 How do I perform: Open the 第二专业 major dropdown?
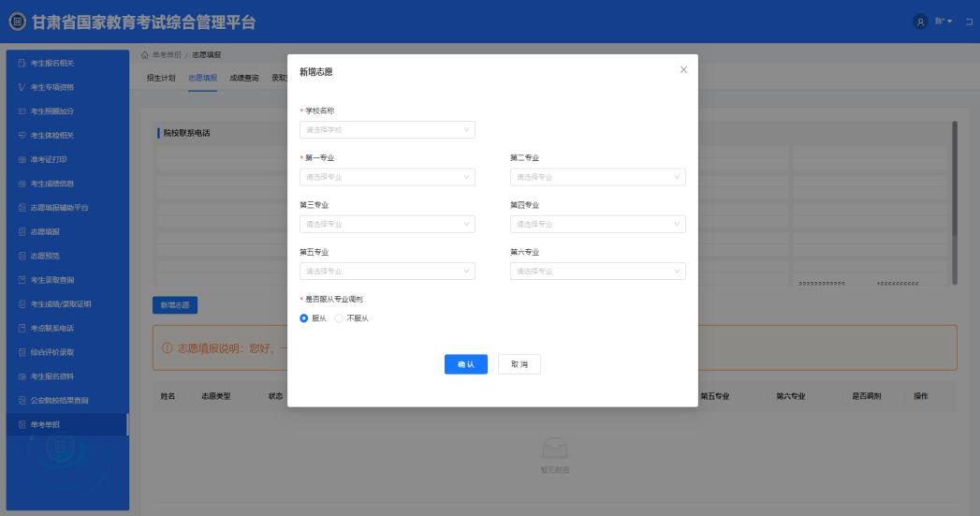pyautogui.click(x=597, y=177)
